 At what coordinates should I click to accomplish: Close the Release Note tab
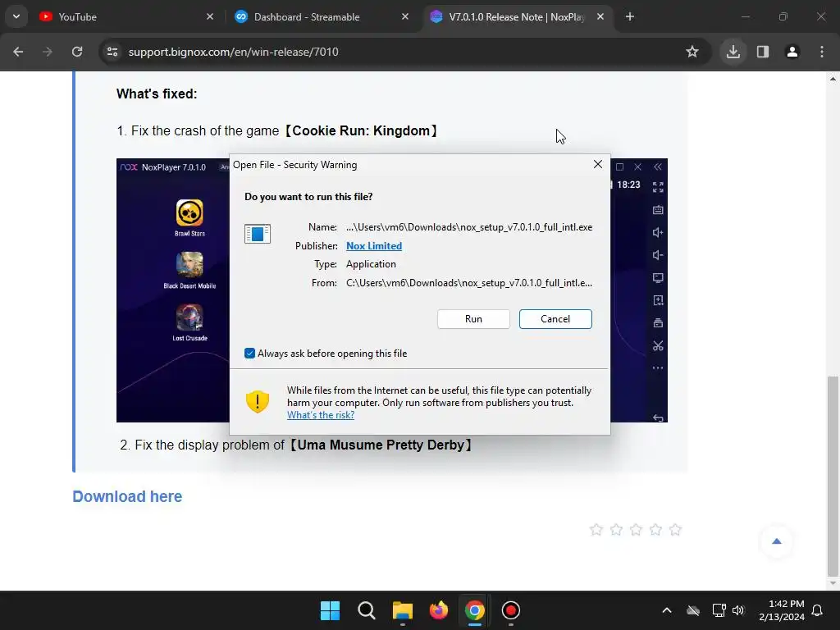pos(600,16)
